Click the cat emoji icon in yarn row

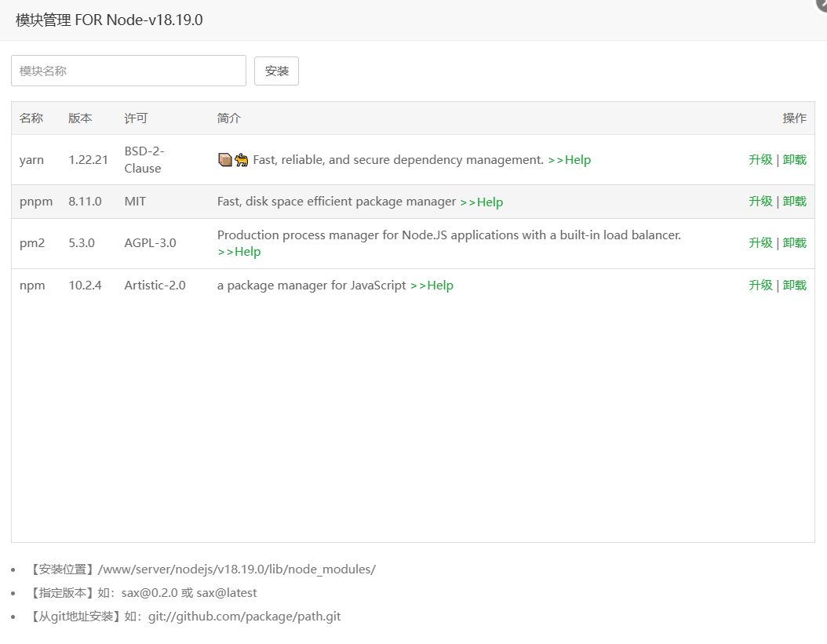(x=242, y=160)
